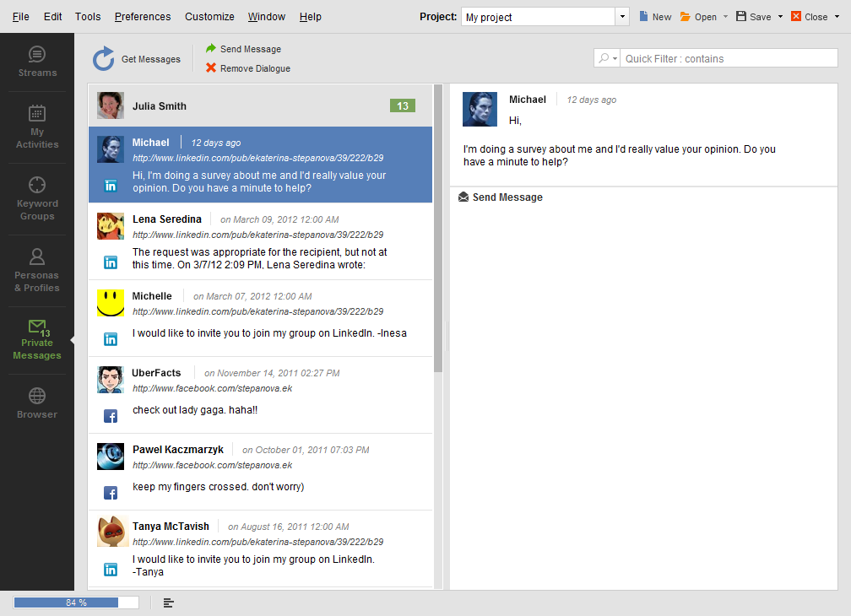
Task: Click the Send Message toolbar label
Action: tap(251, 49)
